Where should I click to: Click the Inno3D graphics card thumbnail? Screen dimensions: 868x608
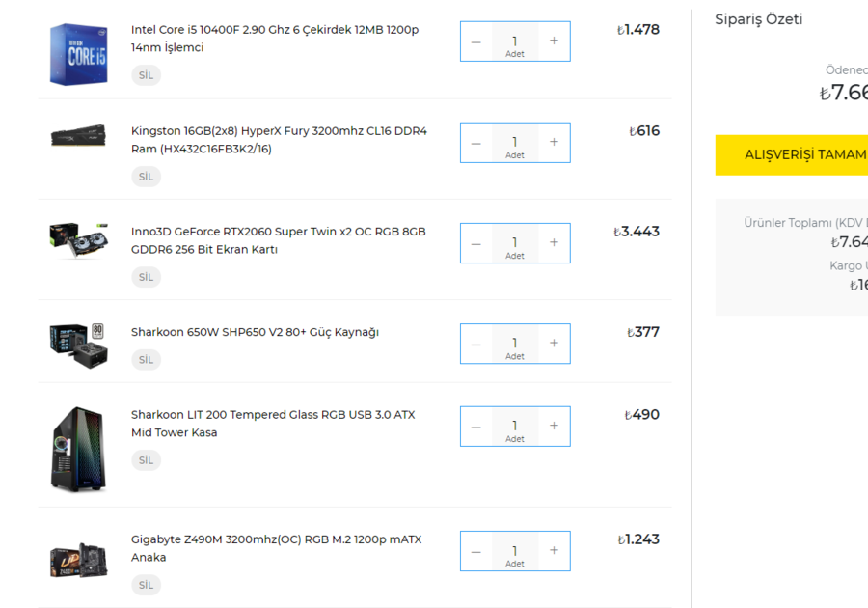point(78,239)
